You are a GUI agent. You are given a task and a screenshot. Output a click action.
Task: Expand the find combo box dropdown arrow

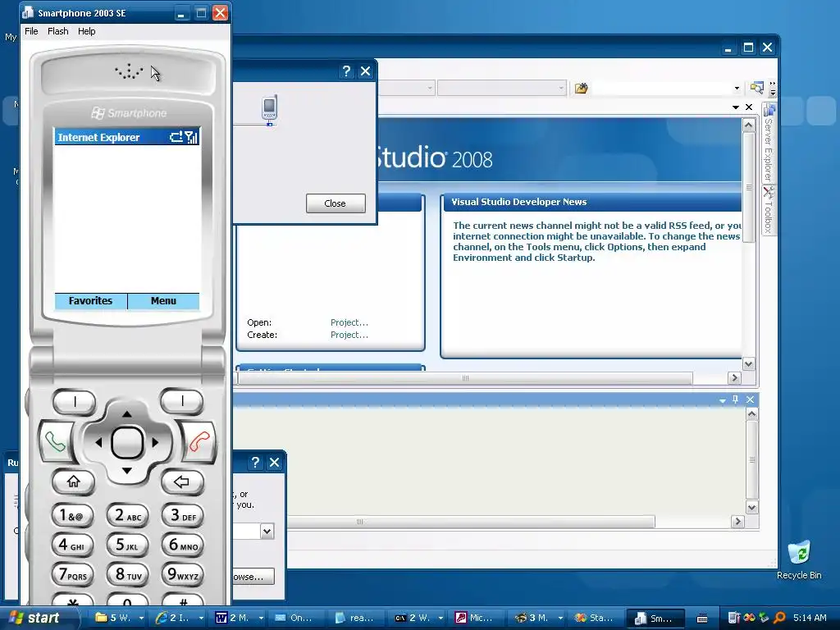pyautogui.click(x=737, y=88)
